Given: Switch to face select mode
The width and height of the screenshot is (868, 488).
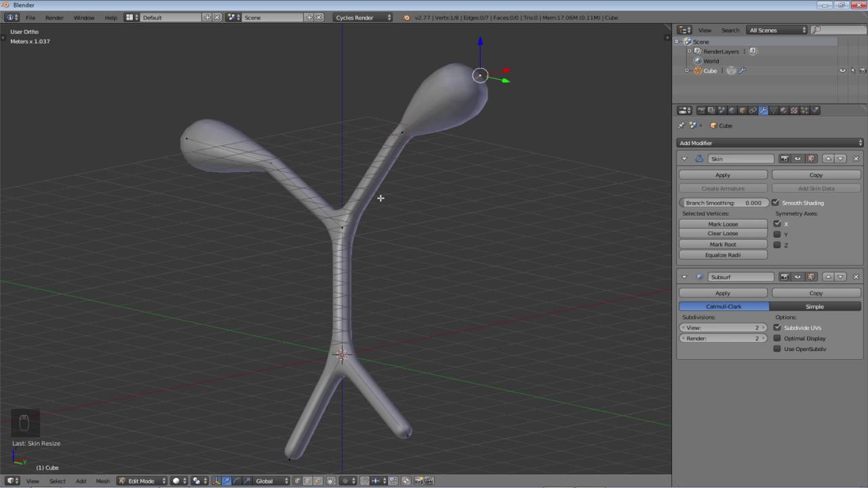Looking at the screenshot, I should [x=318, y=481].
